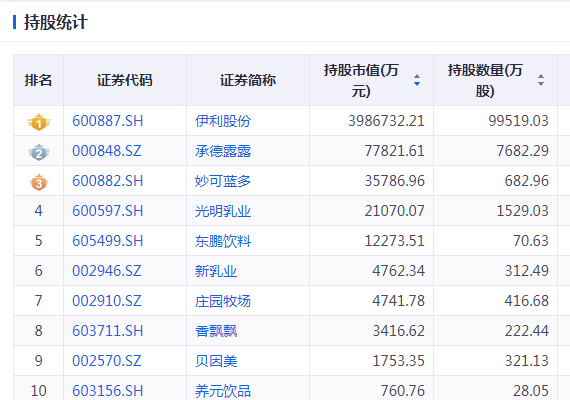
Task: Sort by 持股市值 column arrows
Action: pos(417,80)
